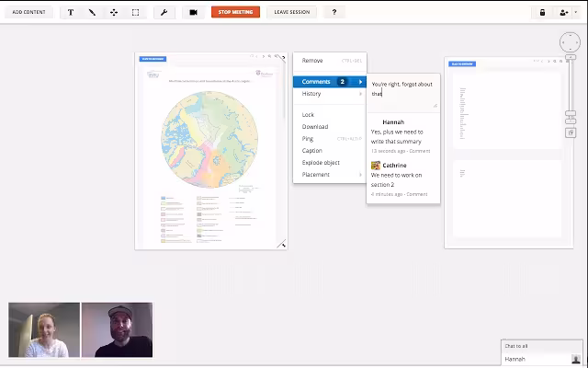Viewport: 588px width, 368px height.
Task: Click blue button on map document
Action: click(153, 59)
